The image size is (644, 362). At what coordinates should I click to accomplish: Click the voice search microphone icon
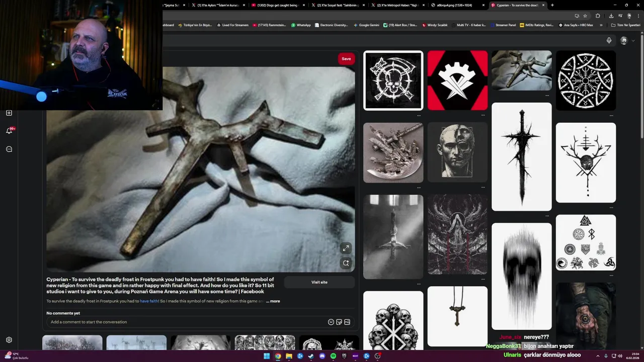(609, 41)
